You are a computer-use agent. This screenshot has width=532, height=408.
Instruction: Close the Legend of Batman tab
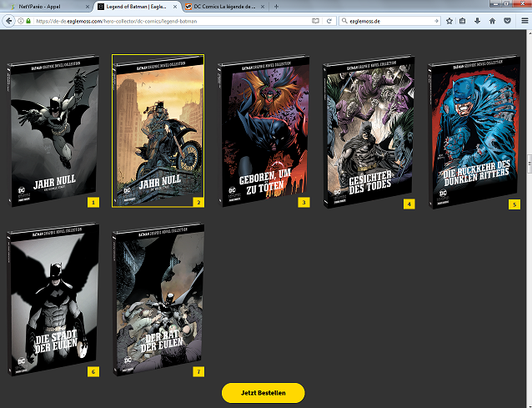pos(175,7)
